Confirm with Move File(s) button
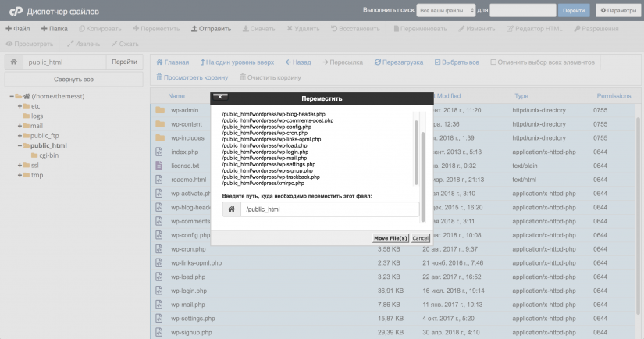This screenshot has width=644, height=339. pos(390,238)
